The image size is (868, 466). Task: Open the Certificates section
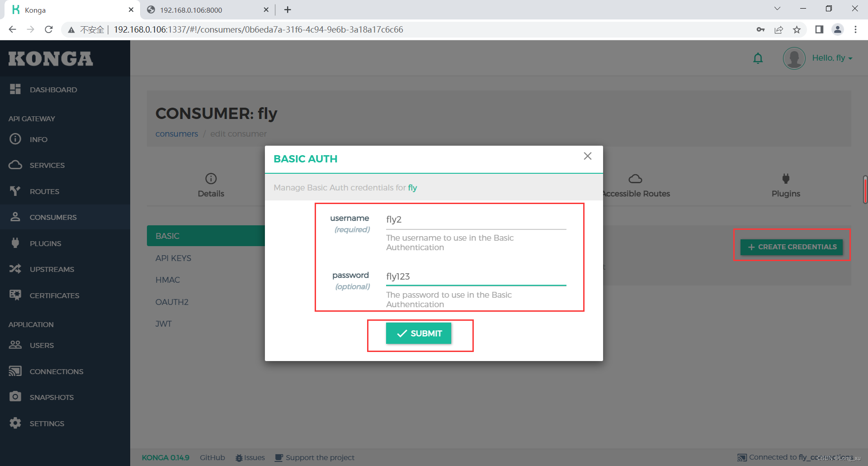pyautogui.click(x=54, y=295)
